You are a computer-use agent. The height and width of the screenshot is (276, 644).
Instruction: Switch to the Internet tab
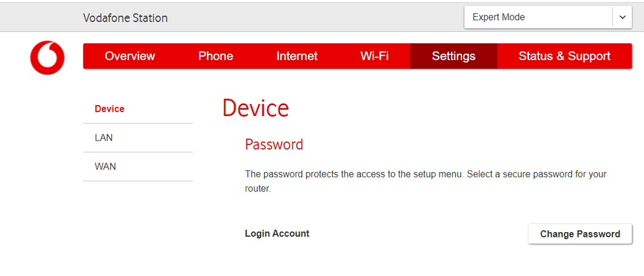coord(297,56)
